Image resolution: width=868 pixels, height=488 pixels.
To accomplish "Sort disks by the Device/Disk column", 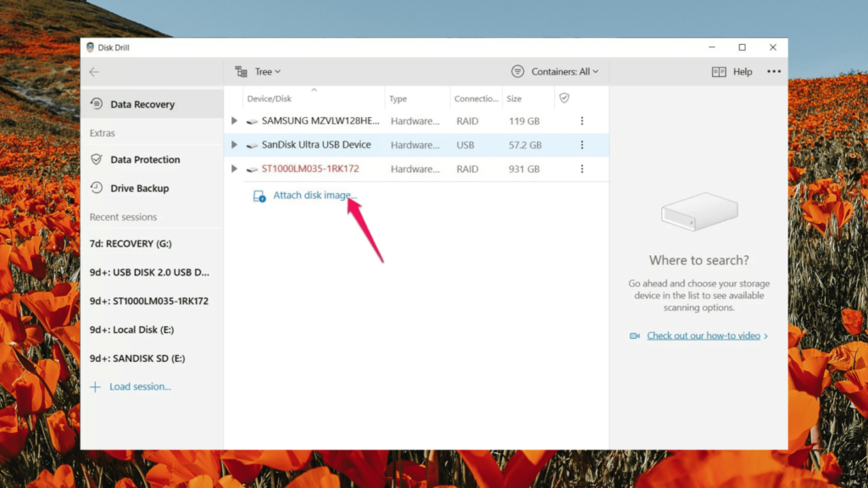I will point(269,98).
